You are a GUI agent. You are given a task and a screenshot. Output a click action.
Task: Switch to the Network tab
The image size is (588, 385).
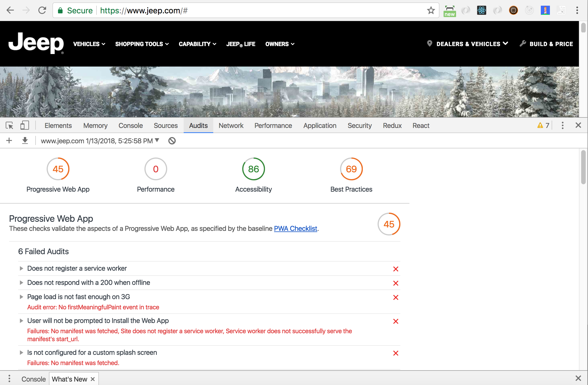coord(231,125)
